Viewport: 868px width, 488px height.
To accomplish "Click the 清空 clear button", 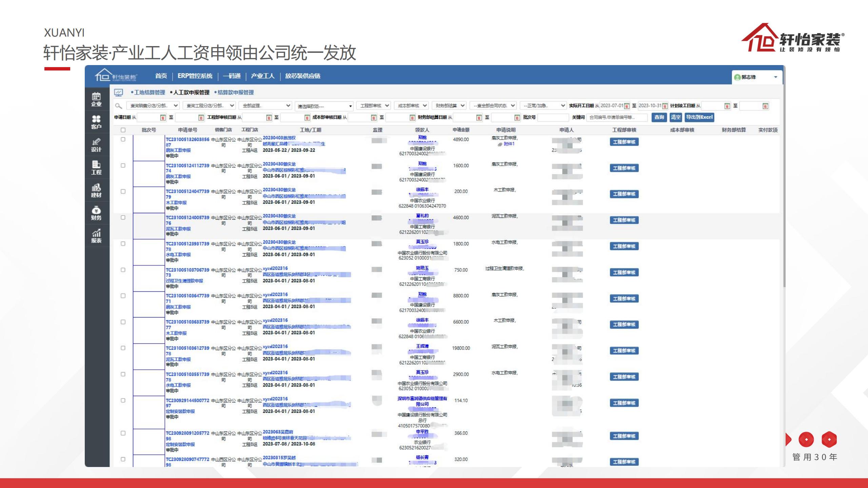I will click(675, 117).
